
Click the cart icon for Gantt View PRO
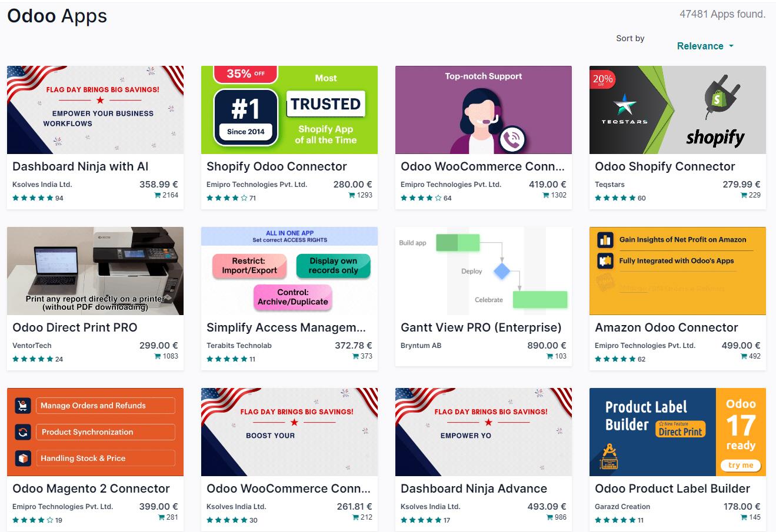pos(546,356)
